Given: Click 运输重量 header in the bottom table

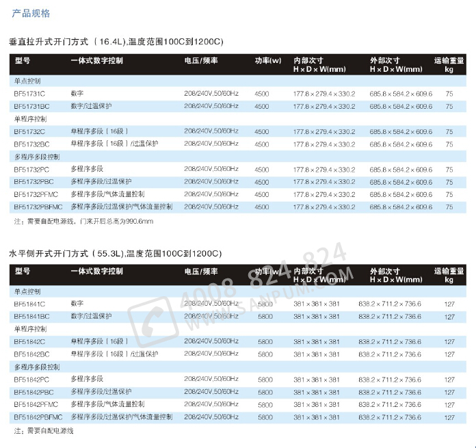Looking at the screenshot, I should point(449,271).
